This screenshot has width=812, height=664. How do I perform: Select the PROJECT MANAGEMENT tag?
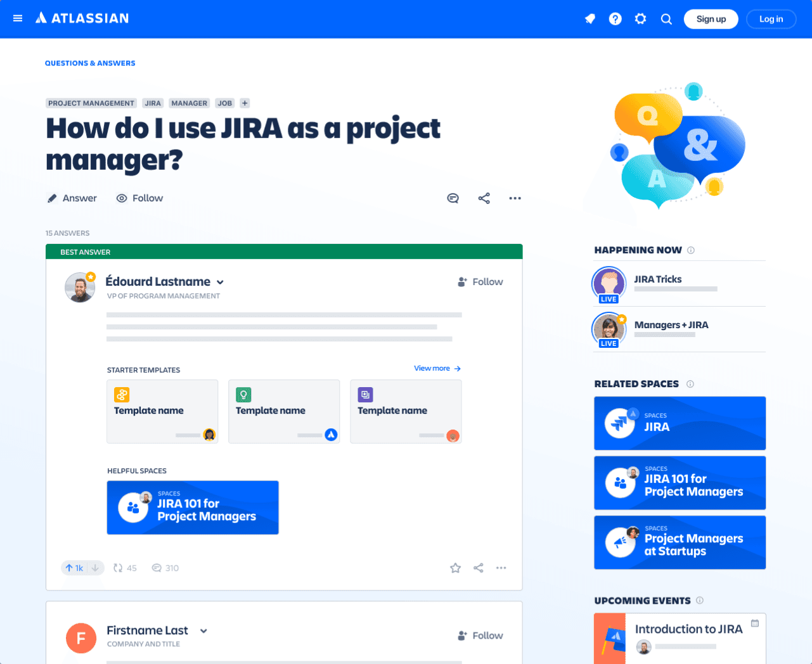[91, 103]
